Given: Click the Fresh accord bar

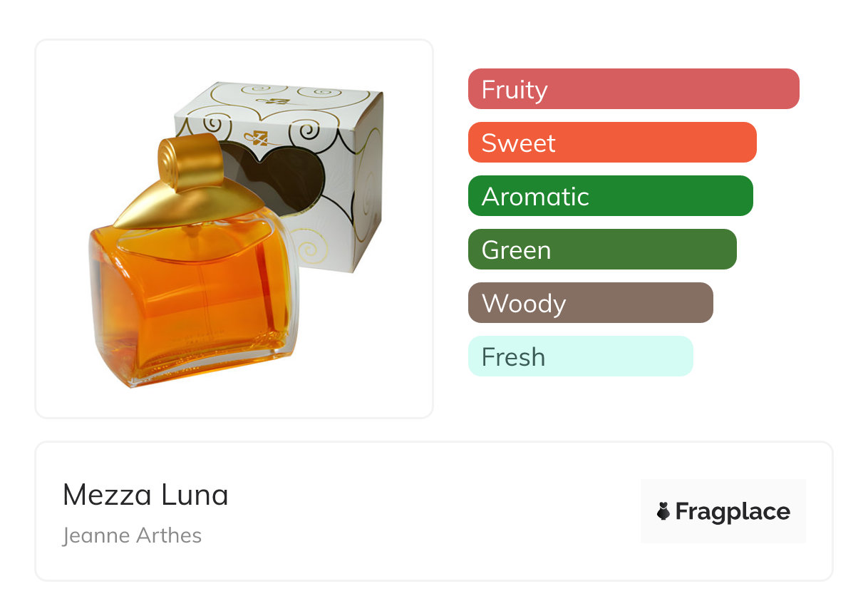Looking at the screenshot, I should 580,356.
